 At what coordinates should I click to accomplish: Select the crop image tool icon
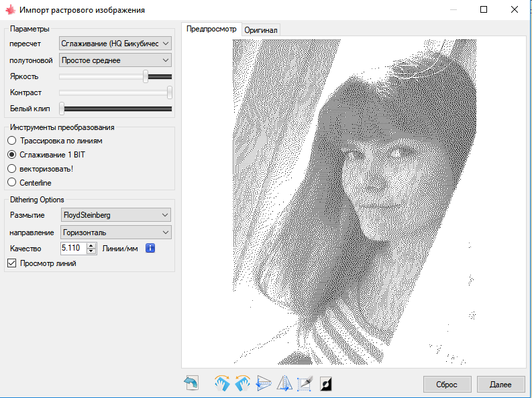tap(305, 383)
